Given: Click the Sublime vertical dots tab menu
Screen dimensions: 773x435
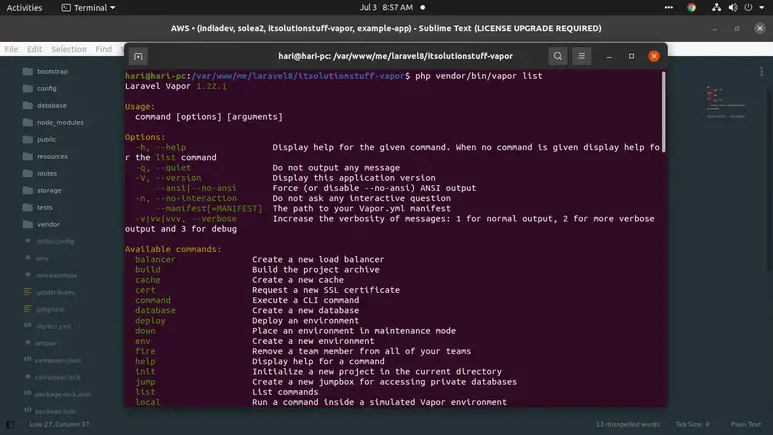Looking at the screenshot, I should [x=762, y=72].
